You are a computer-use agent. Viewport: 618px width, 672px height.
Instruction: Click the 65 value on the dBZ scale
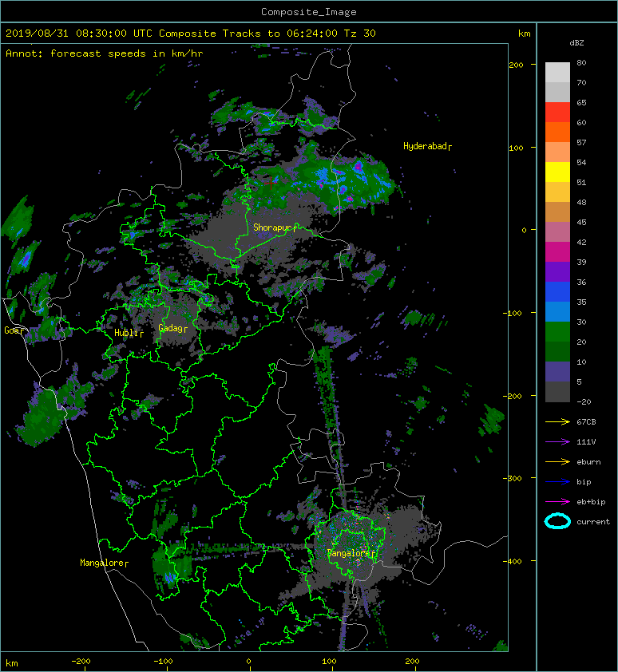pos(581,102)
